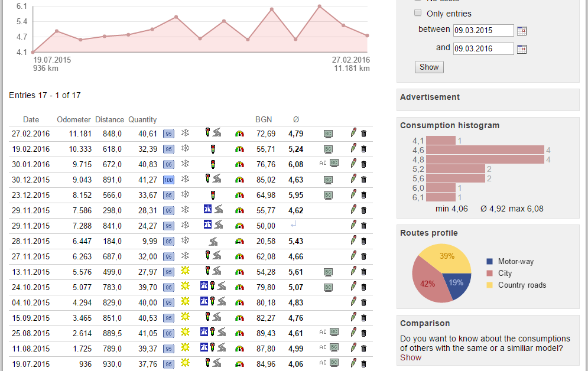Image resolution: width=588 pixels, height=371 pixels.
Task: Open calendar picker for the 'and' date
Action: click(521, 49)
